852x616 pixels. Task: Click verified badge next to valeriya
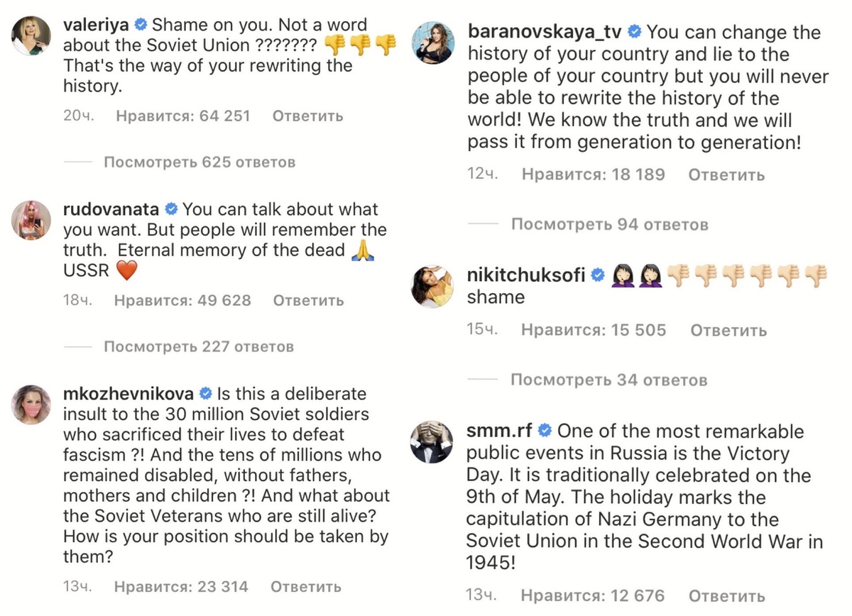point(141,25)
